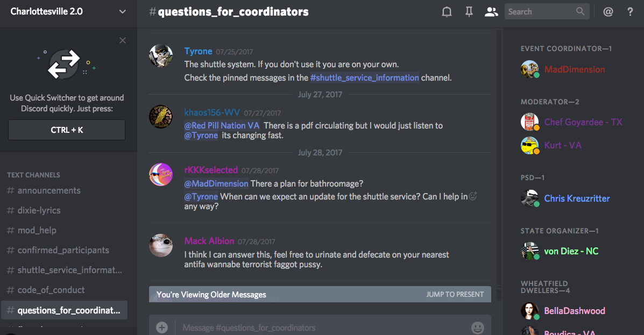
Task: Jump to present messages
Action: click(x=455, y=294)
